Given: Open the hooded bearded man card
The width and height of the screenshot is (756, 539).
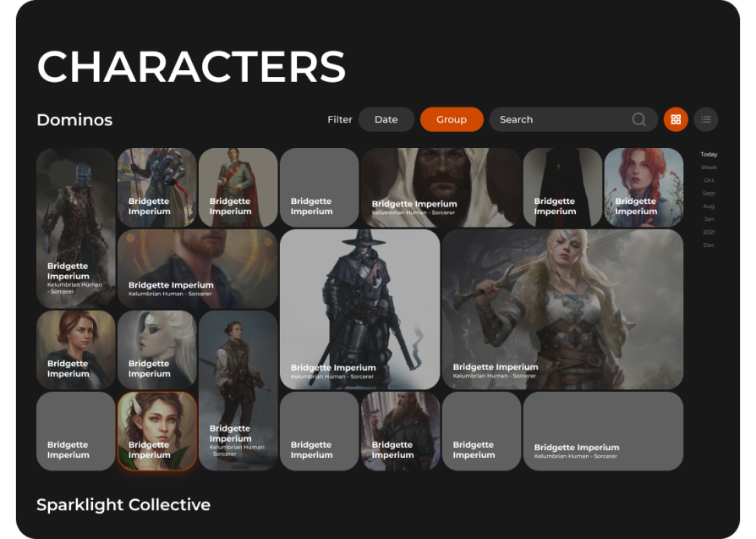Looking at the screenshot, I should click(441, 188).
